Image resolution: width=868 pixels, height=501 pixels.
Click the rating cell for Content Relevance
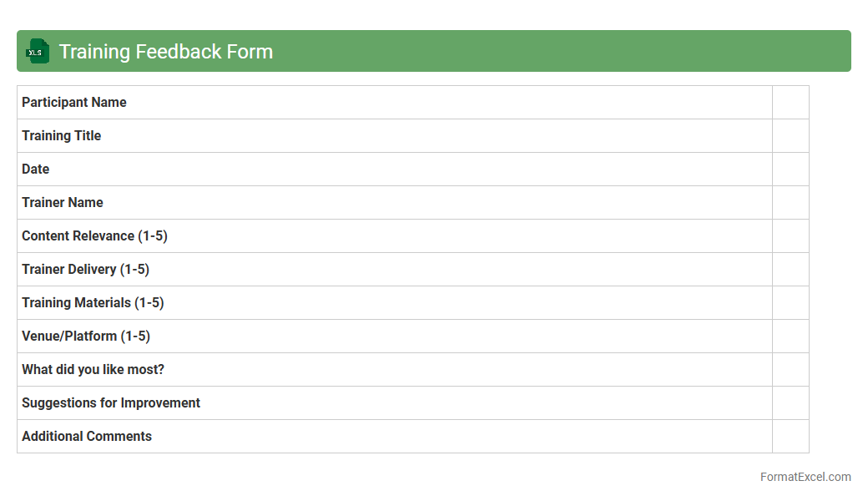tap(790, 235)
